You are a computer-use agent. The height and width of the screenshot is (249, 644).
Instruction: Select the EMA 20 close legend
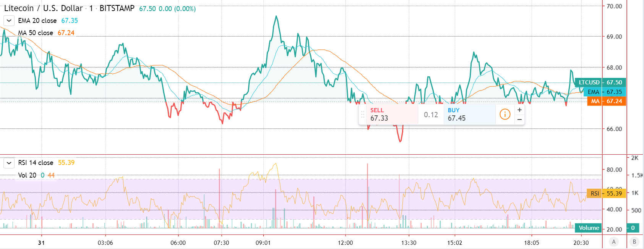[x=37, y=21]
